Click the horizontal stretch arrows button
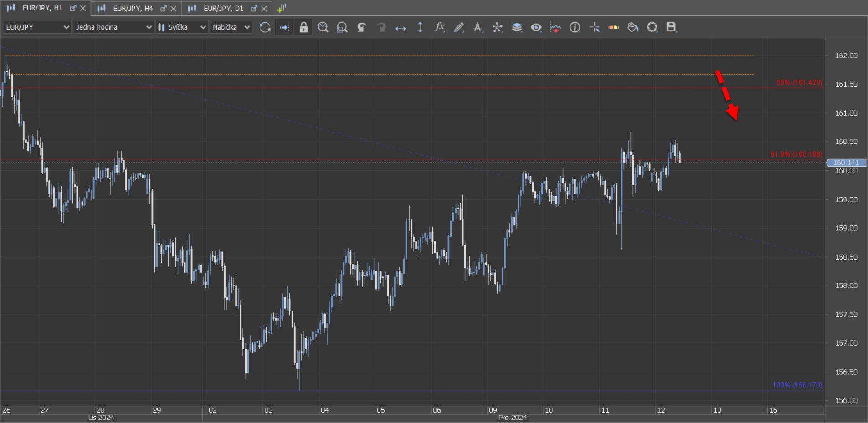This screenshot has height=423, width=868. point(401,27)
